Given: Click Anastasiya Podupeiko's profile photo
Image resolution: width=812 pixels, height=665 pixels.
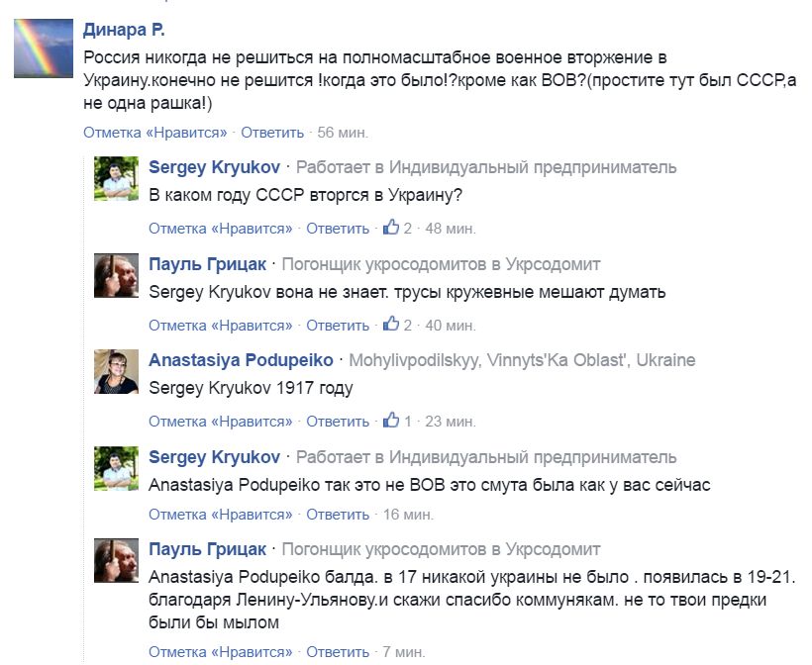Looking at the screenshot, I should (116, 371).
